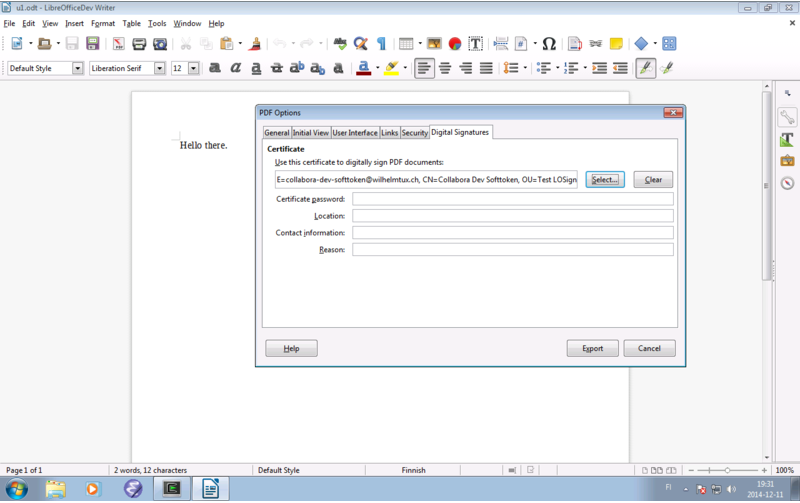Toggle Formatting Marks pilcrow button
The image size is (800, 503).
tap(381, 44)
